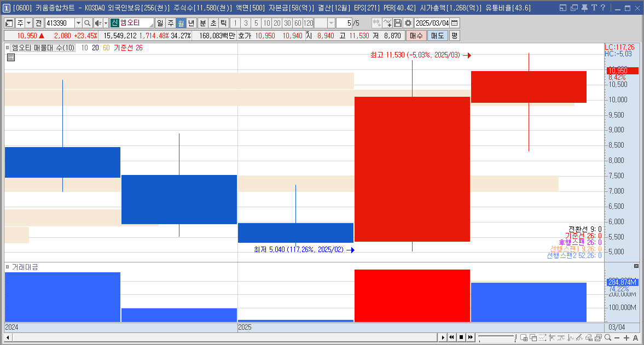The image size is (644, 345).
Task: Click the add indicator line icon
Action: pyautogui.click(x=387, y=23)
